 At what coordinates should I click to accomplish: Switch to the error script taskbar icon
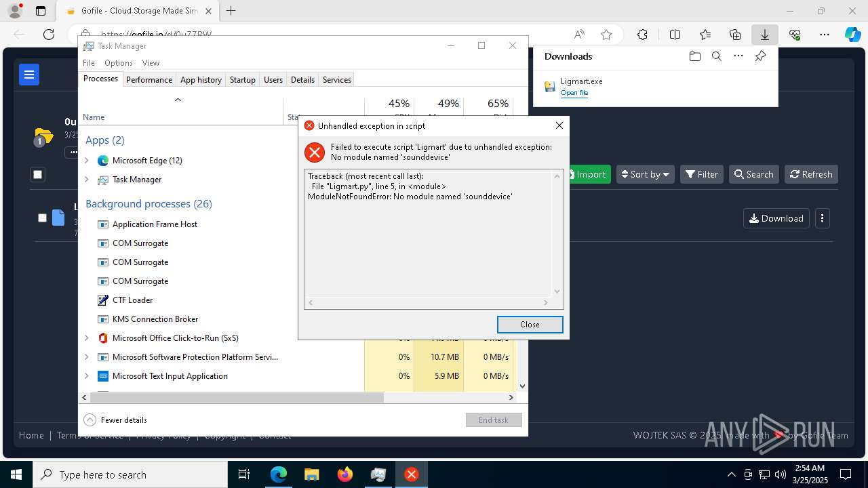point(412,474)
